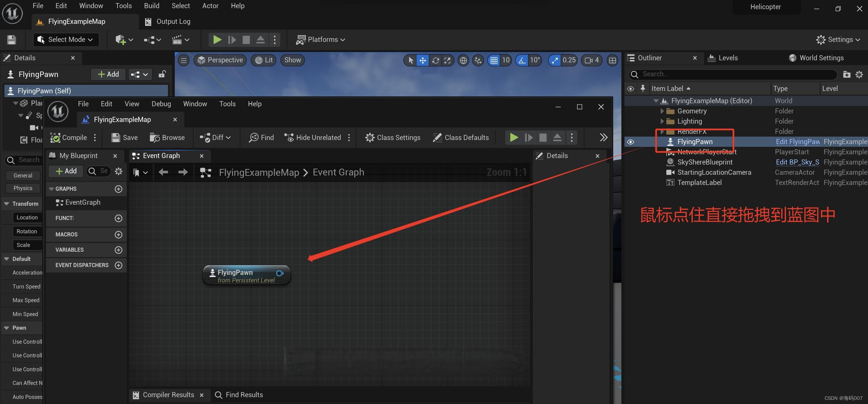Open the add content cube dropdown

124,40
